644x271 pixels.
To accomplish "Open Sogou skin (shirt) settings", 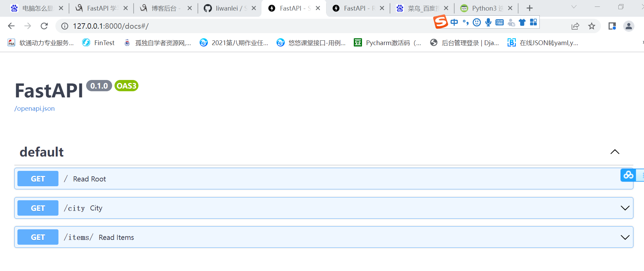I will coord(522,23).
